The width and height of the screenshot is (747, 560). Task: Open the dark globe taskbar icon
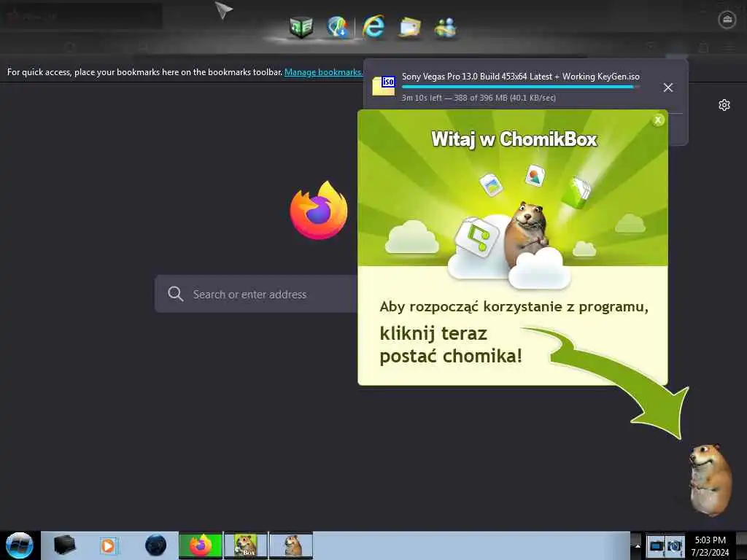[x=156, y=545]
